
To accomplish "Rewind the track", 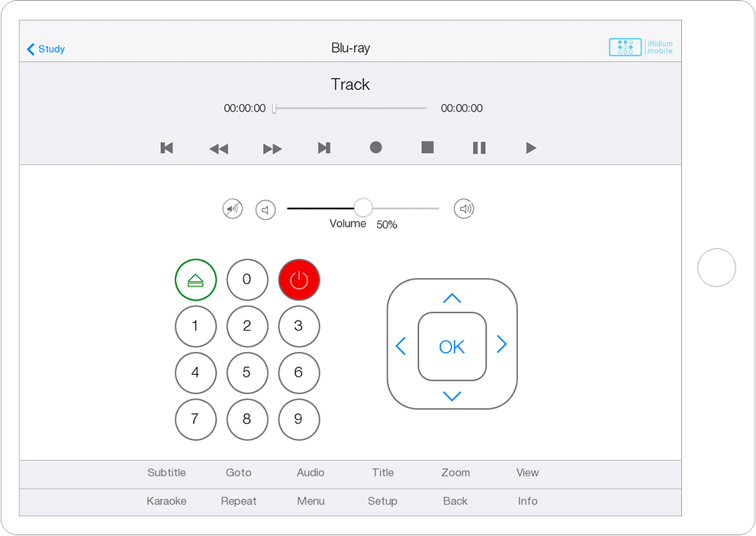I will [x=219, y=149].
